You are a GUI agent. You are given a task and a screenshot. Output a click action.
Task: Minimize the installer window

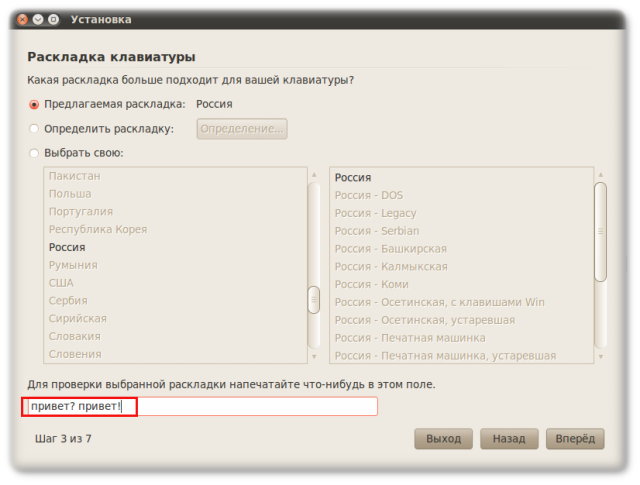click(38, 19)
